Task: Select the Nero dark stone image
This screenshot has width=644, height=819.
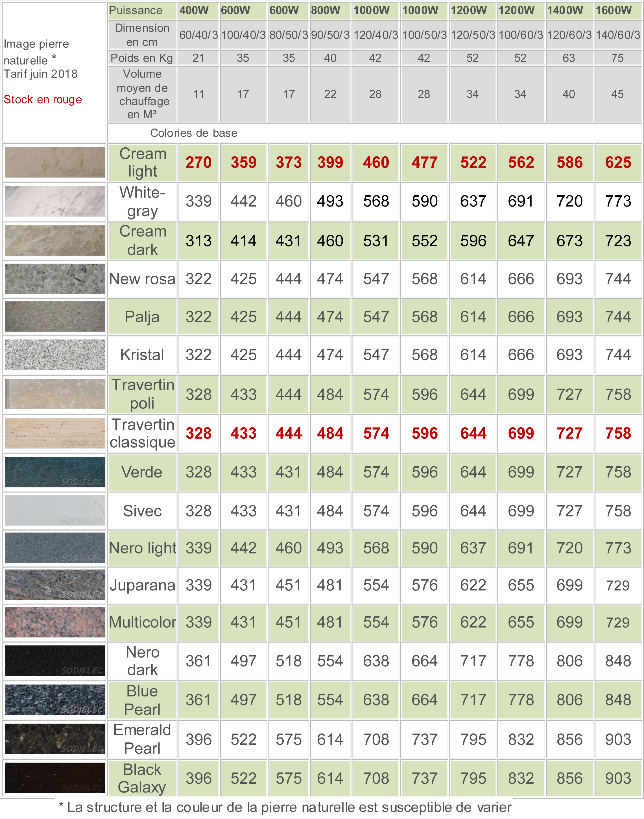Action: 55,661
